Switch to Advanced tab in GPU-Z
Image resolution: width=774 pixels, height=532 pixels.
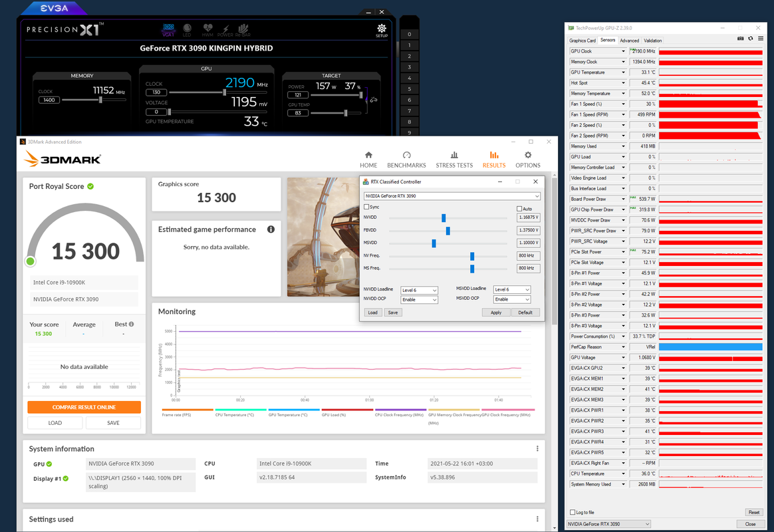(x=629, y=41)
